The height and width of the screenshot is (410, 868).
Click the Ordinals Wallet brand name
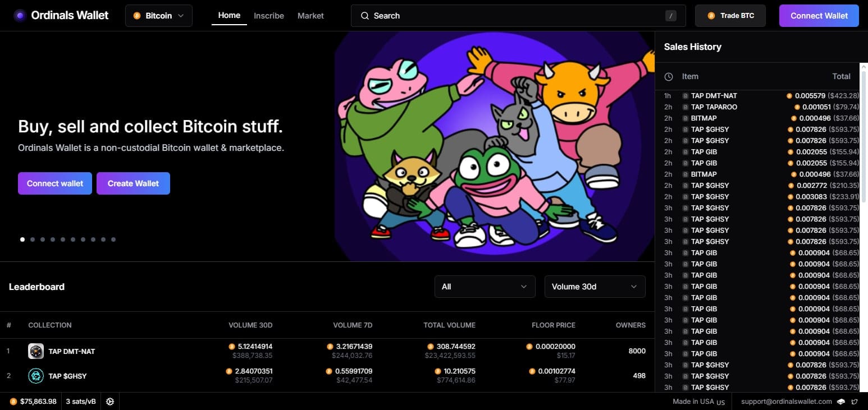point(70,15)
